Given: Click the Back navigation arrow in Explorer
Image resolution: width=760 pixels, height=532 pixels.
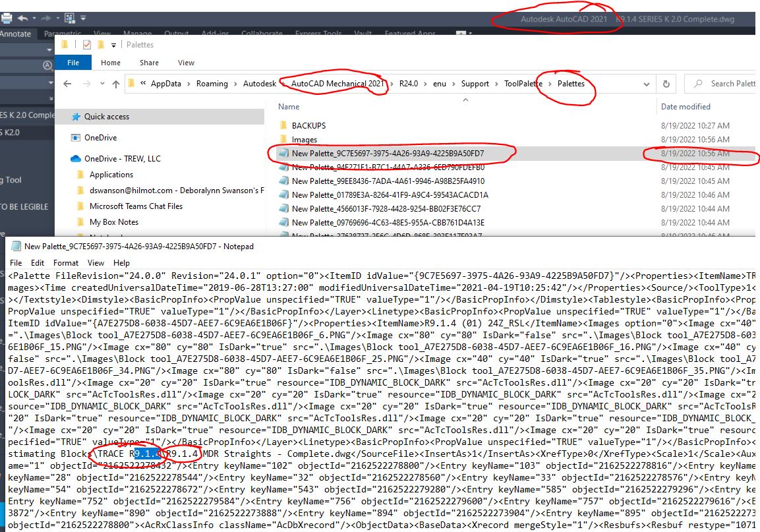Looking at the screenshot, I should coord(67,83).
